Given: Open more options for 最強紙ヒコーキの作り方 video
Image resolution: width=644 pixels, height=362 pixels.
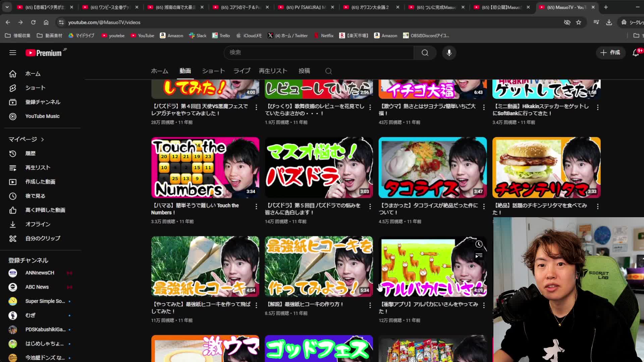Looking at the screenshot, I should click(x=370, y=305).
